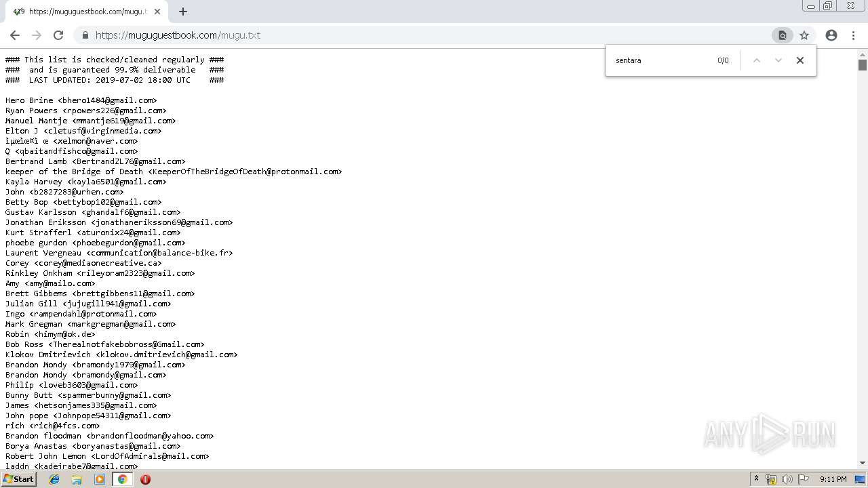Click the 'Elton J' entry line
Image resolution: width=868 pixels, height=488 pixels.
(83, 131)
